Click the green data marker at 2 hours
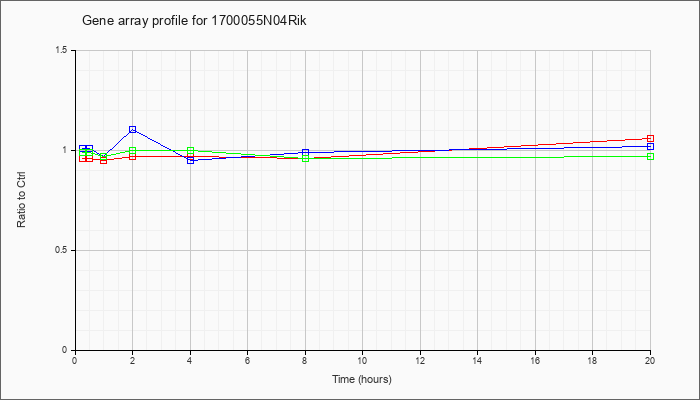700x400 pixels. point(133,150)
